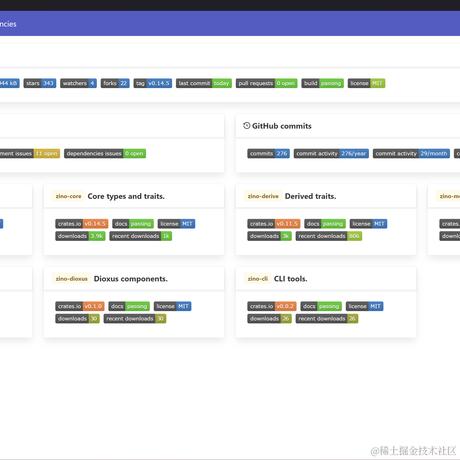
Task: Click the zino-dioxus crate tag
Action: [x=72, y=279]
